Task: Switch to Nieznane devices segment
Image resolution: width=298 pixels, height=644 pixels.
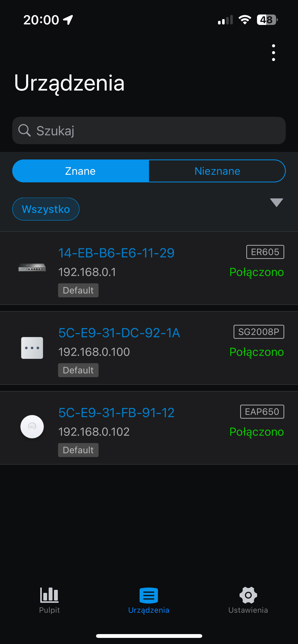Action: coord(217,171)
